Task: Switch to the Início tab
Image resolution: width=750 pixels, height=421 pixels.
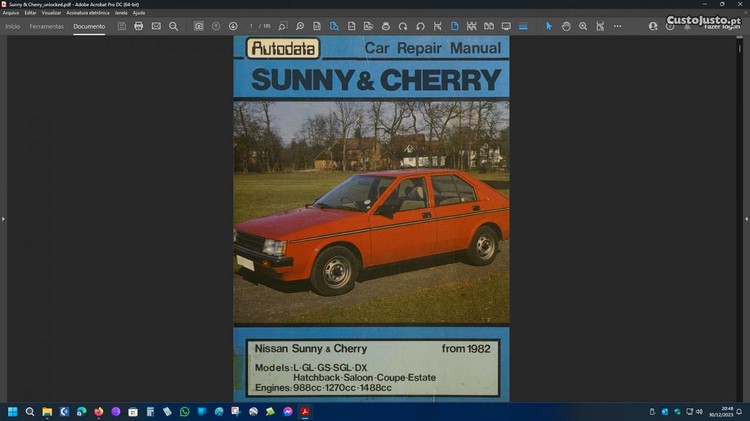Action: tap(13, 26)
